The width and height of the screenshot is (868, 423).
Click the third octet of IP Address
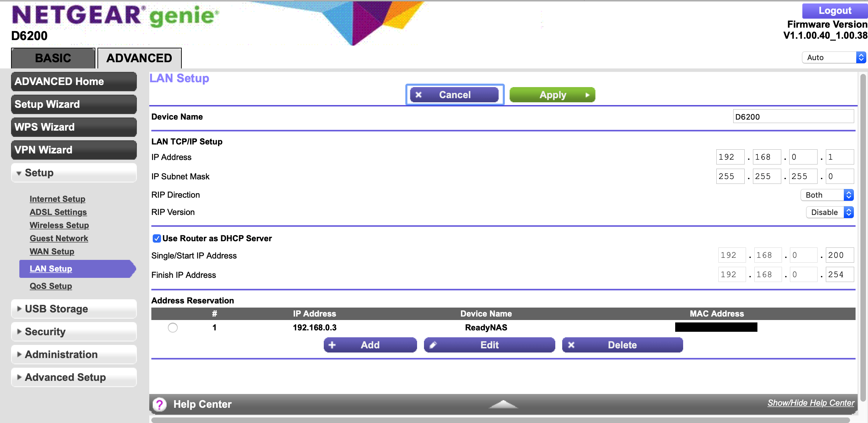point(803,157)
